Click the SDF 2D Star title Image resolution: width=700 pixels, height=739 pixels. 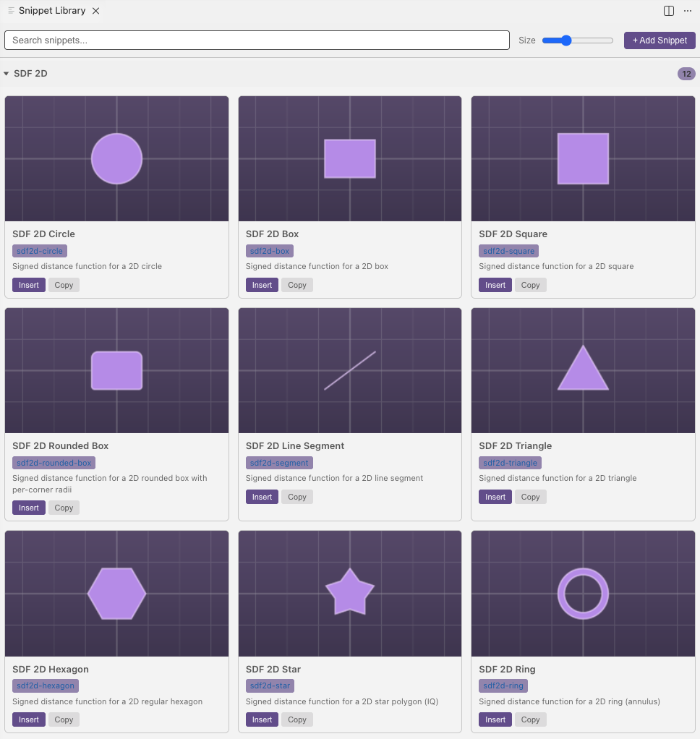click(x=273, y=670)
